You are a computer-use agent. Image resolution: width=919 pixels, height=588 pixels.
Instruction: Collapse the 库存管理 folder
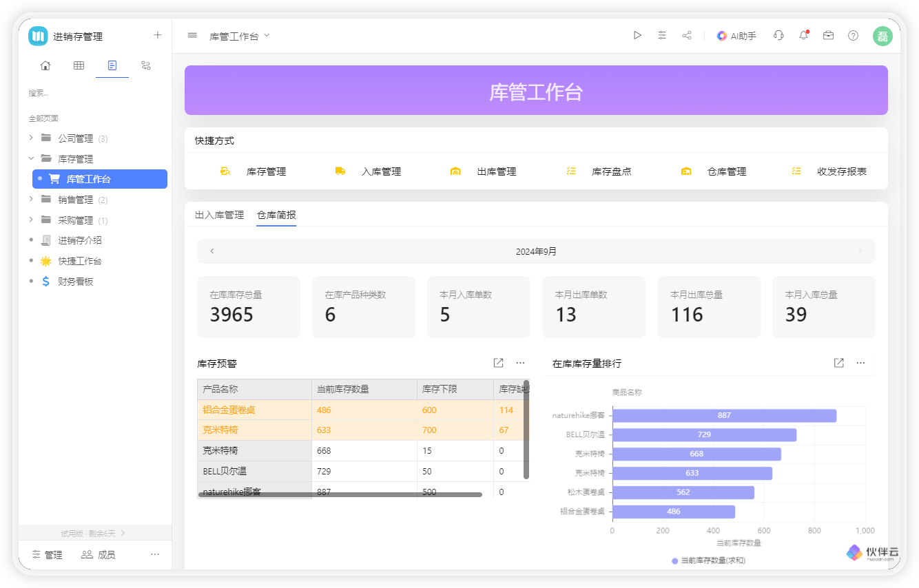point(31,158)
